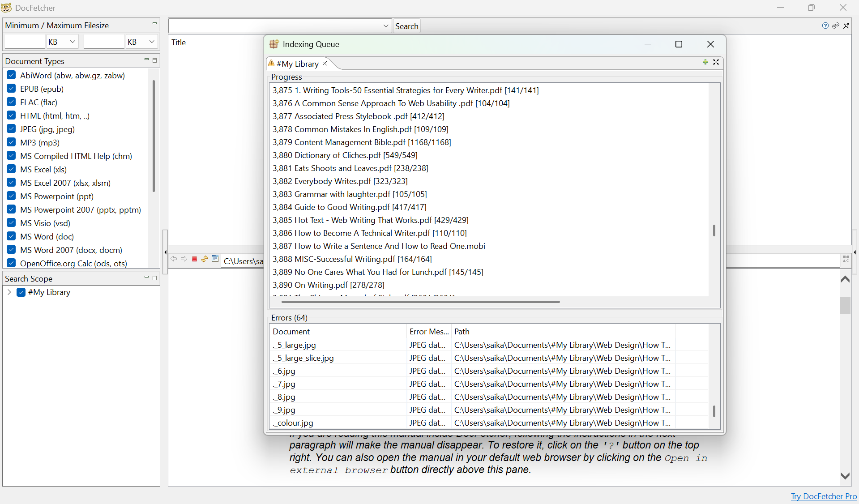Select the #My Library indexing tab
Viewport: 859px width, 504px height.
click(x=298, y=64)
